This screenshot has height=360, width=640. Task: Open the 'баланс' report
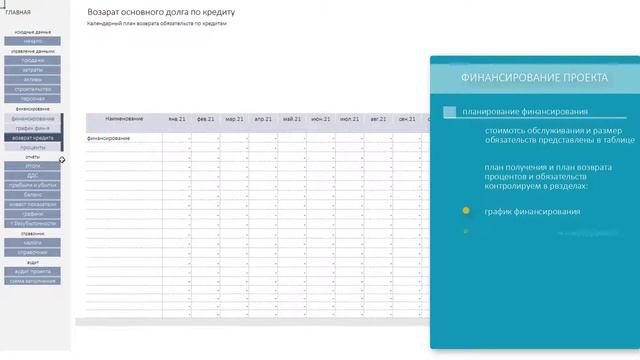pyautogui.click(x=33, y=195)
